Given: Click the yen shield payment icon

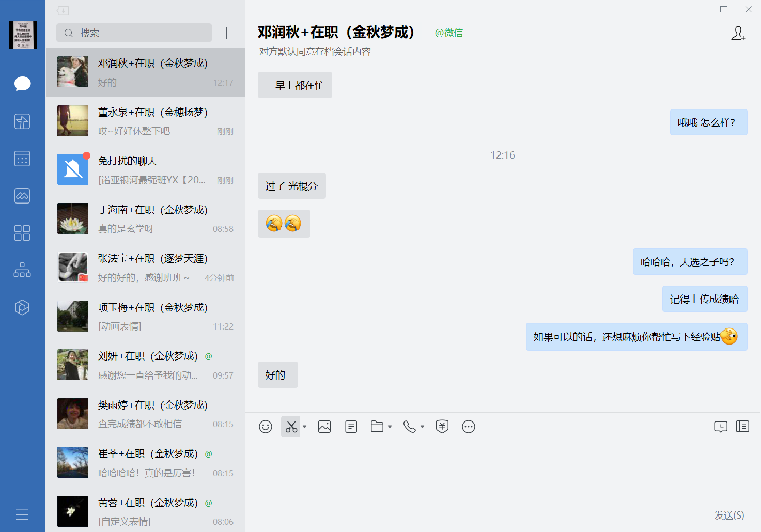Looking at the screenshot, I should point(442,427).
